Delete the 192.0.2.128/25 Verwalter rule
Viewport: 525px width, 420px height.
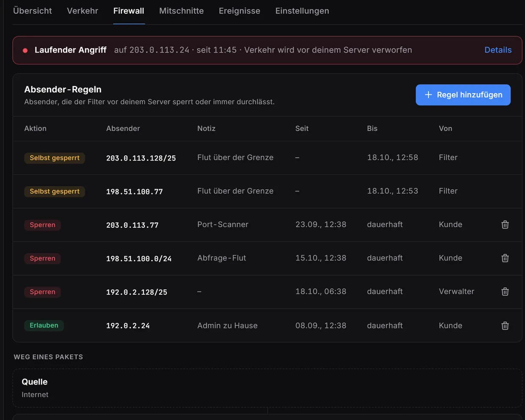[505, 291]
